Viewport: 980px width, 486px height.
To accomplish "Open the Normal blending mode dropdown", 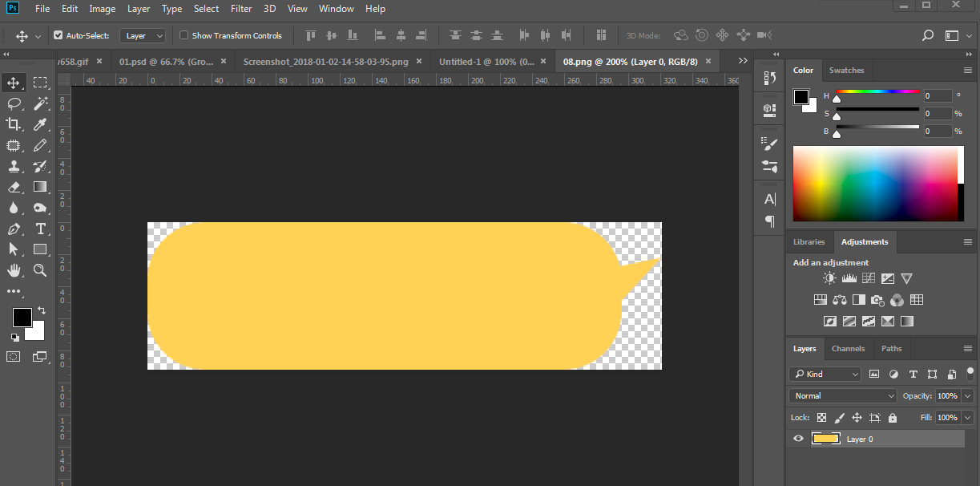I will click(843, 395).
